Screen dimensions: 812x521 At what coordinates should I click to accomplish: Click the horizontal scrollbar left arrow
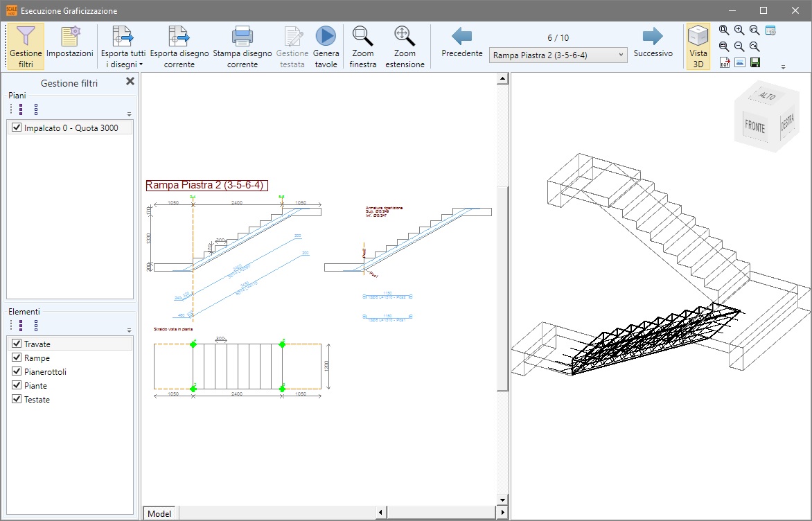click(381, 513)
